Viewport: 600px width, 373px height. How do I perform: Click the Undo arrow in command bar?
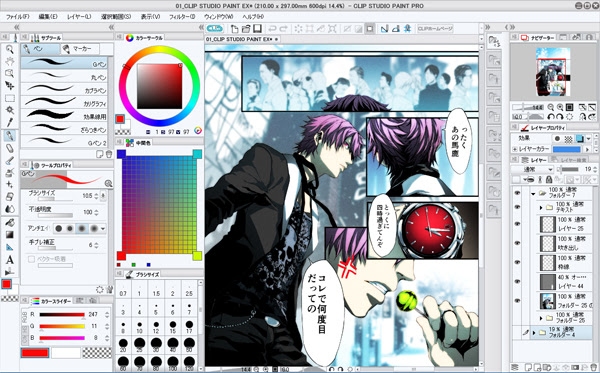coord(272,29)
